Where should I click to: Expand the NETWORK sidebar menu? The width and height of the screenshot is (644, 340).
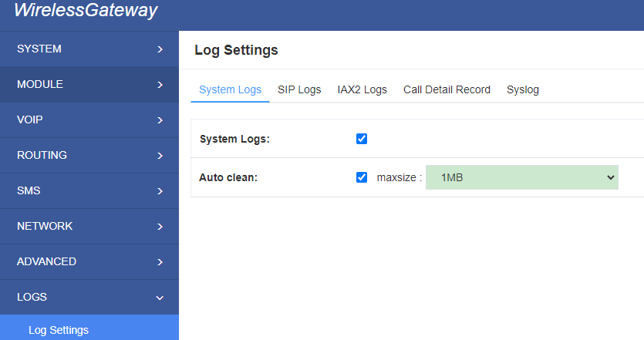tap(89, 226)
